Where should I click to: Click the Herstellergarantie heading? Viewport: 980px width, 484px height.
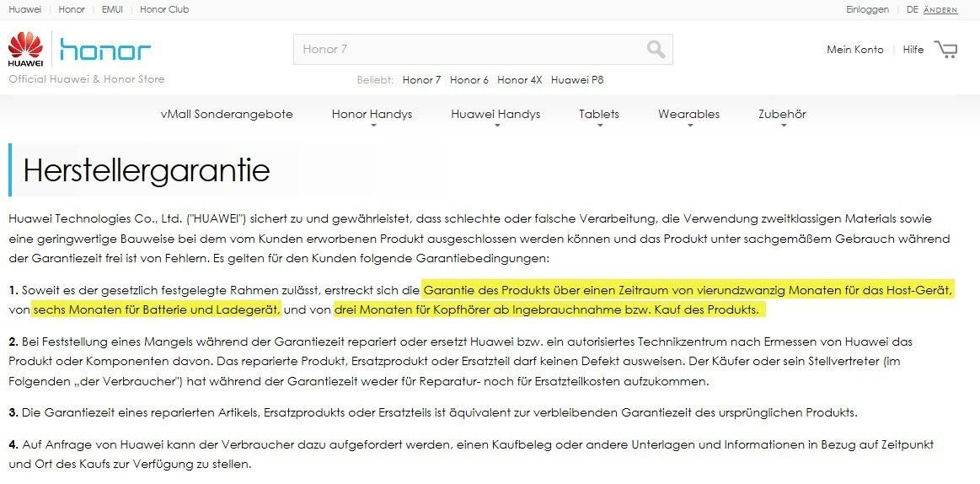coord(147,170)
